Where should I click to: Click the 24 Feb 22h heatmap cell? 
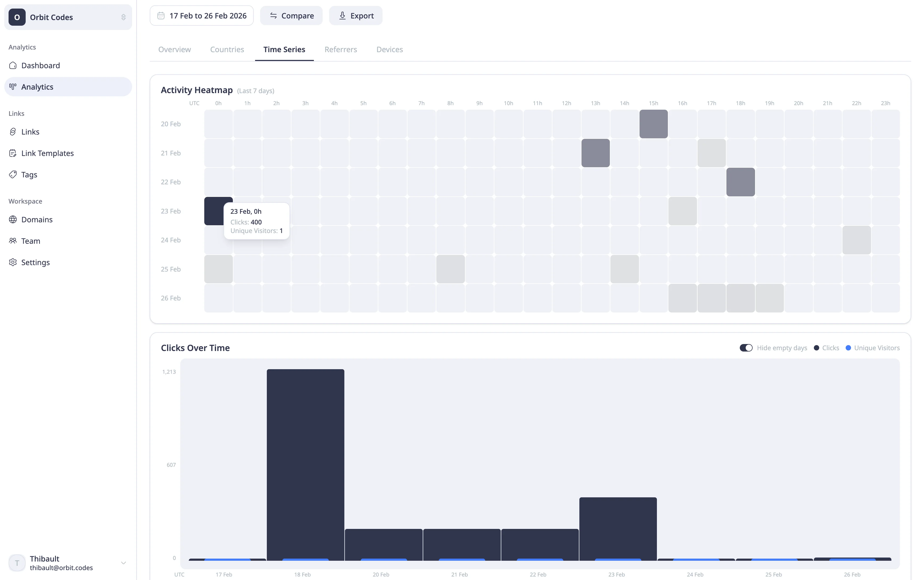click(x=857, y=240)
